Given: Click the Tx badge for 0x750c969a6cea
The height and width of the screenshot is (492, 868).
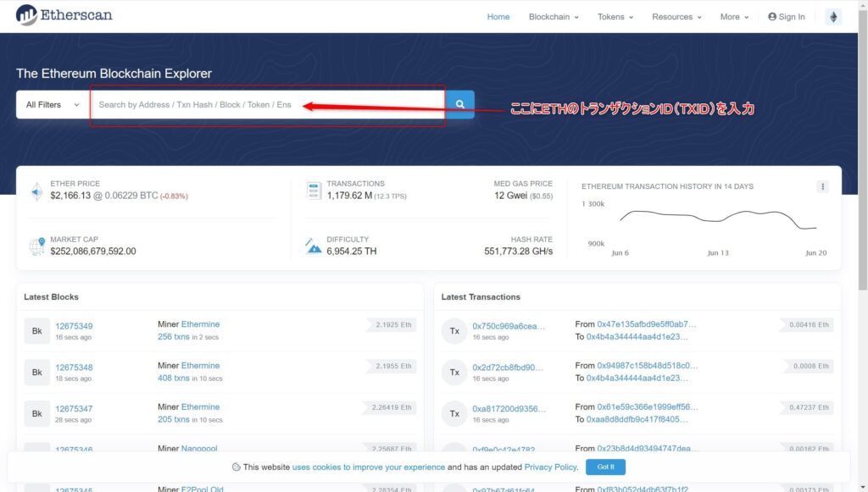Looking at the screenshot, I should point(454,331).
